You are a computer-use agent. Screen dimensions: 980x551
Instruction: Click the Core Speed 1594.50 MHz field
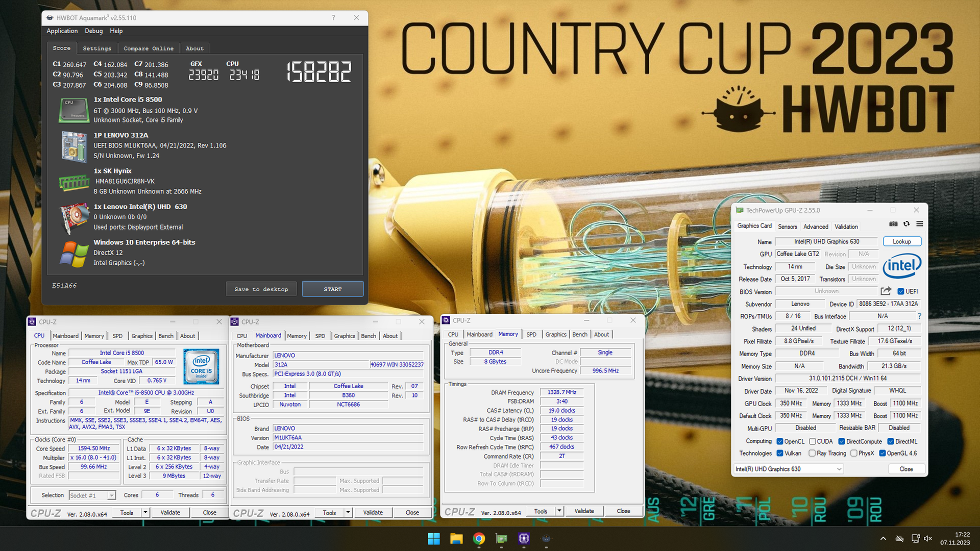click(x=94, y=448)
